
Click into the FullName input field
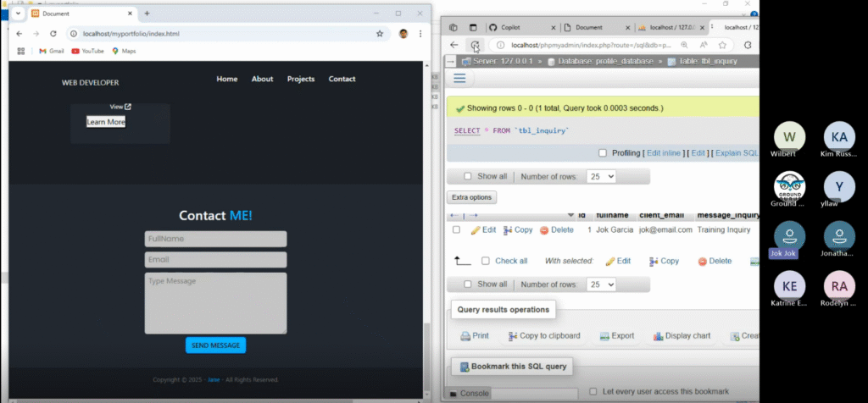click(215, 239)
